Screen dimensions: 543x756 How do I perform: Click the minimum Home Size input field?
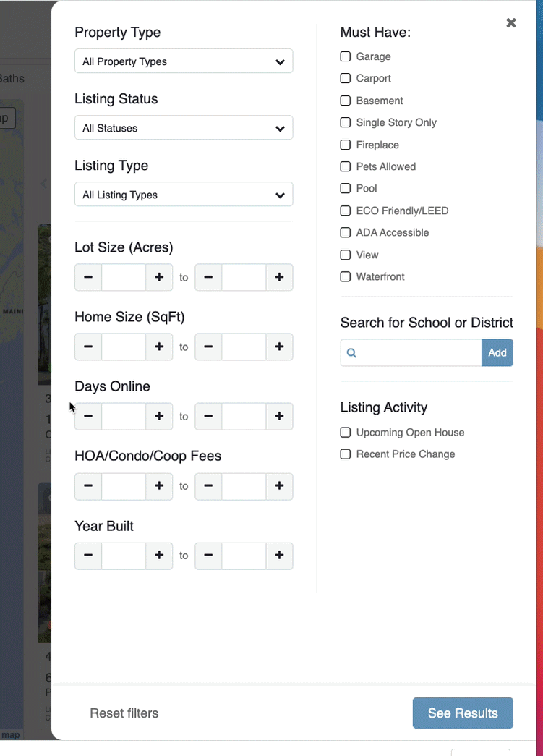[124, 347]
